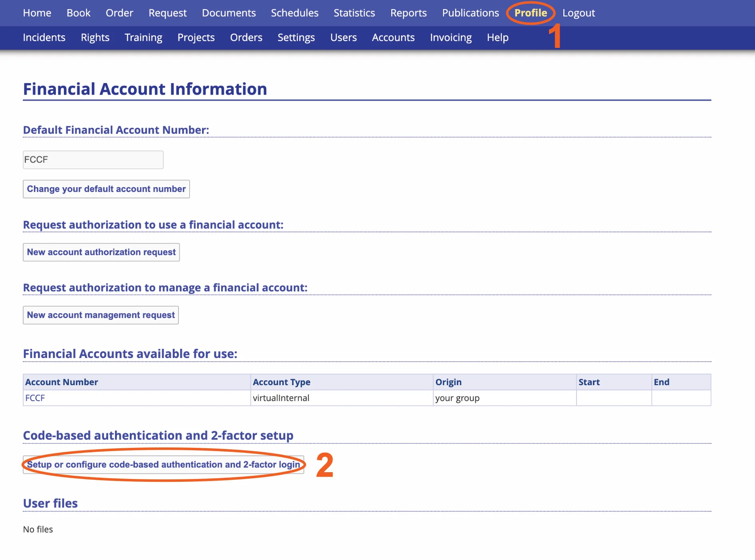The height and width of the screenshot is (560, 755).
Task: Set up code-based authentication and 2-factor login
Action: 163,465
